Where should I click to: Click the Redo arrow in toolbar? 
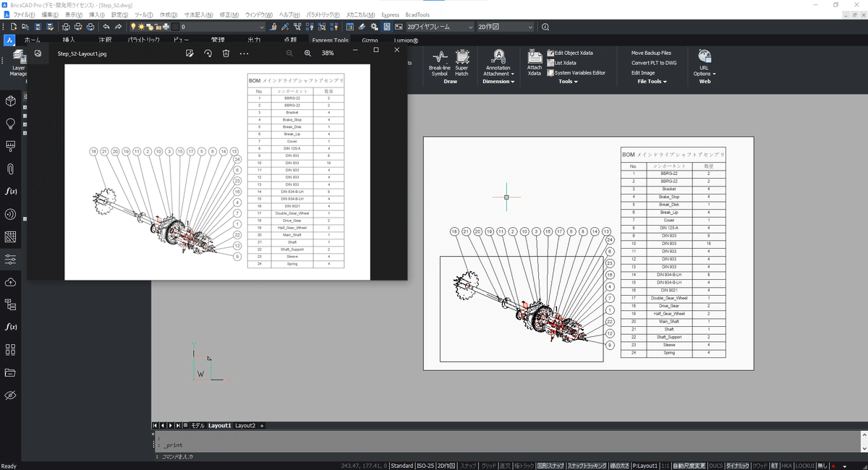coord(118,27)
